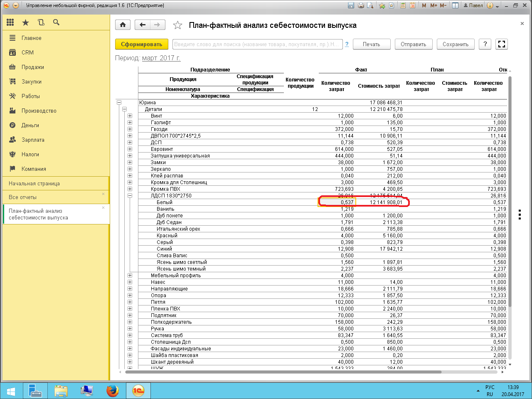Expand the Мебельный профиль row
The image size is (532, 399).
coord(130,276)
